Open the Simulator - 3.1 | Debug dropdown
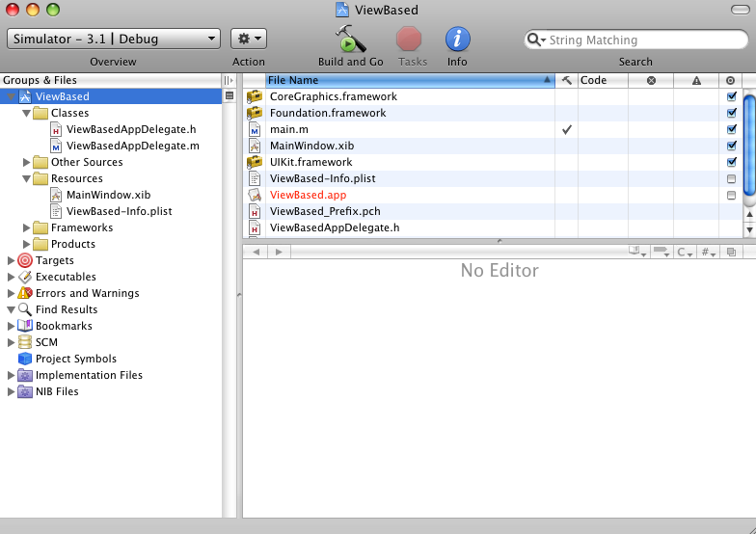 (x=114, y=39)
